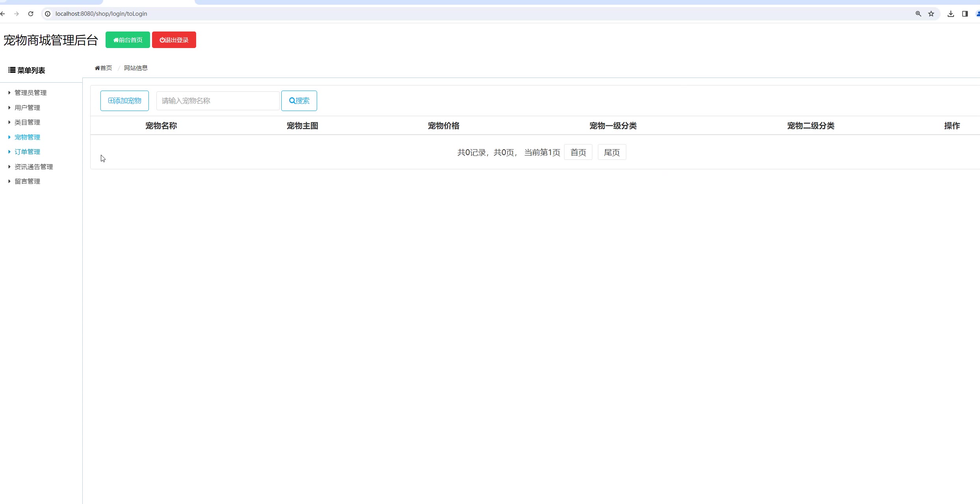Click the 宠物二级分类 column header
Image resolution: width=980 pixels, height=504 pixels.
click(811, 126)
